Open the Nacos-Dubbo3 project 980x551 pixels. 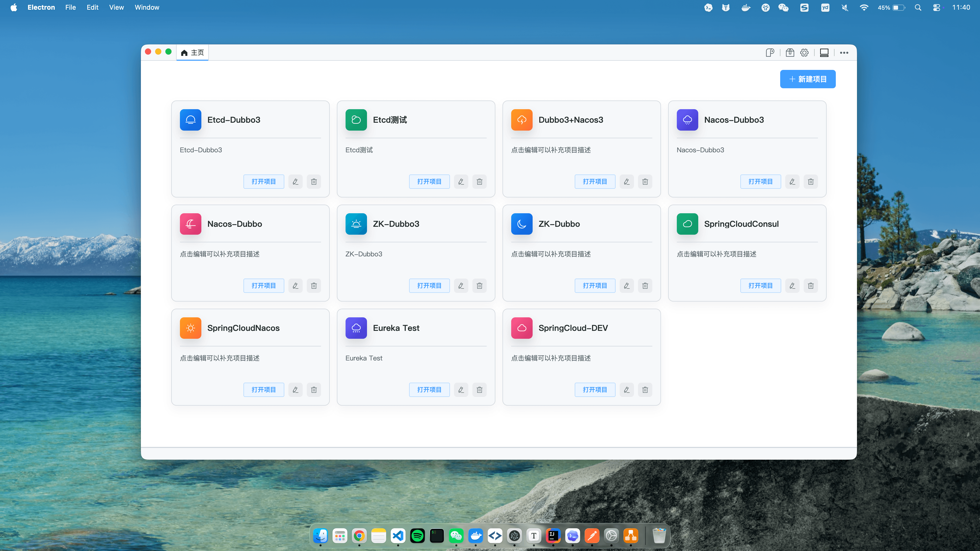[761, 181]
